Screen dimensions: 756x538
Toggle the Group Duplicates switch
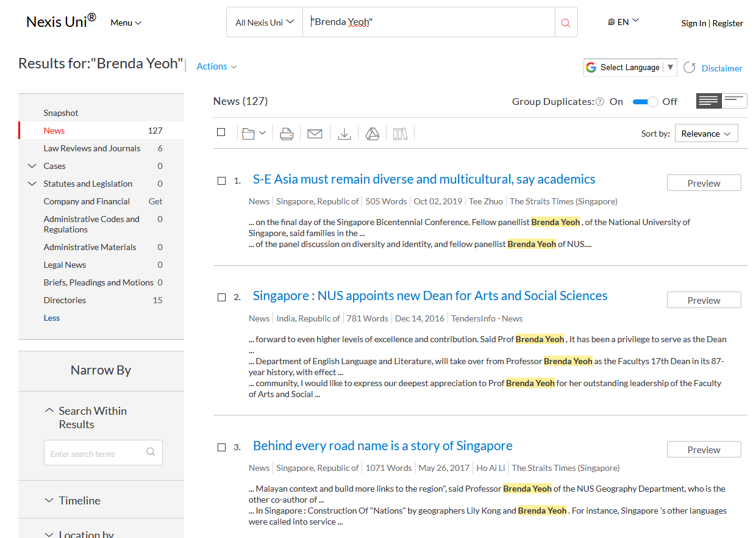click(646, 101)
